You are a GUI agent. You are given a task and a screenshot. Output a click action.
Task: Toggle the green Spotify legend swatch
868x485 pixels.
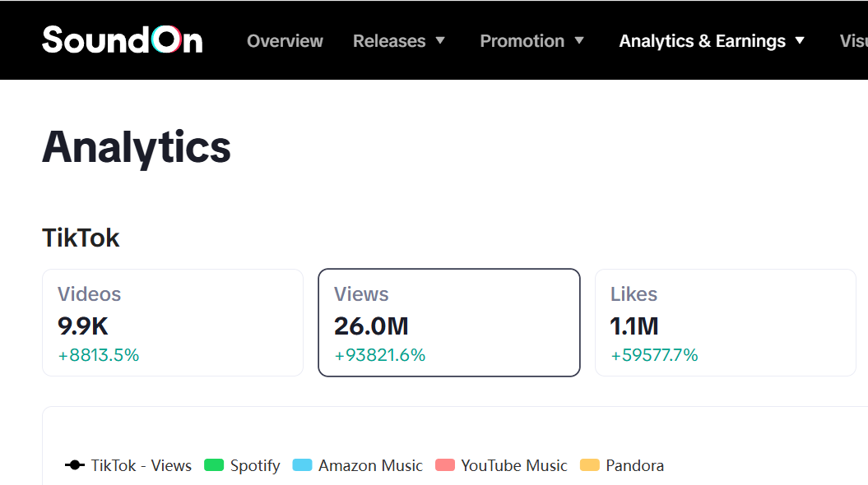click(214, 465)
